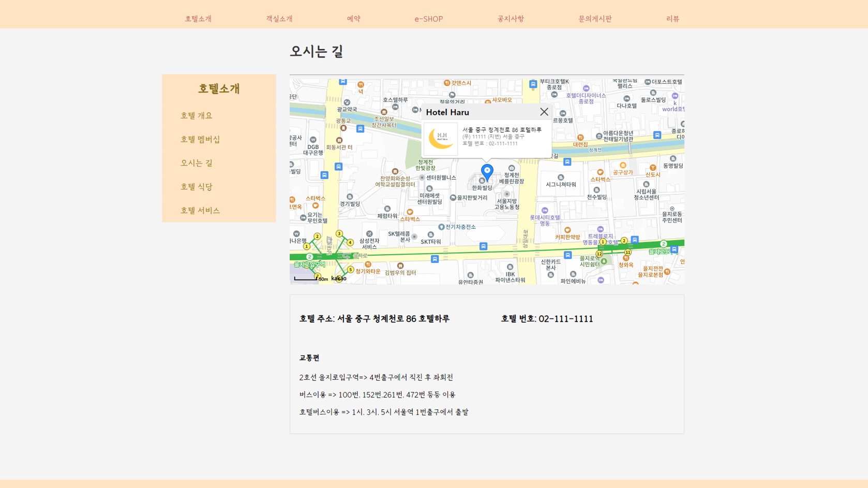The height and width of the screenshot is (488, 868).
Task: Click the 청계천 베를린광장 camera icon
Action: point(512,168)
